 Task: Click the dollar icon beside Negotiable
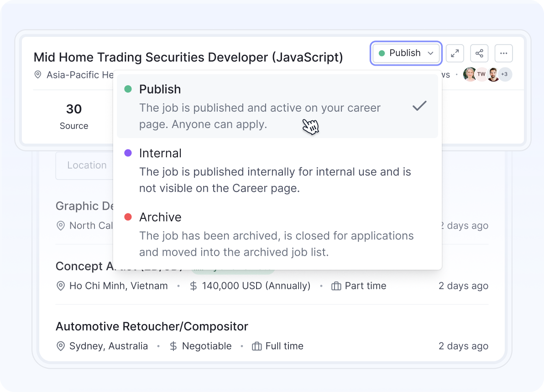coord(173,346)
